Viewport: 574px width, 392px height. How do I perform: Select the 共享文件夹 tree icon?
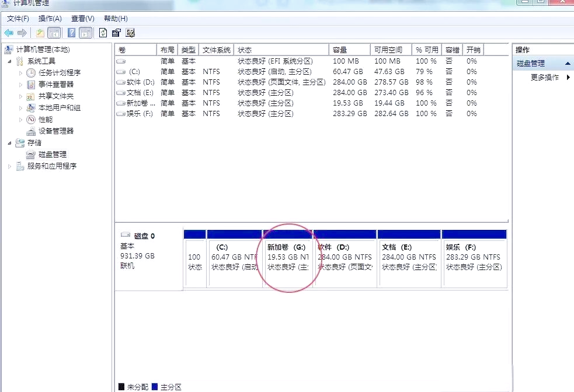pos(31,96)
